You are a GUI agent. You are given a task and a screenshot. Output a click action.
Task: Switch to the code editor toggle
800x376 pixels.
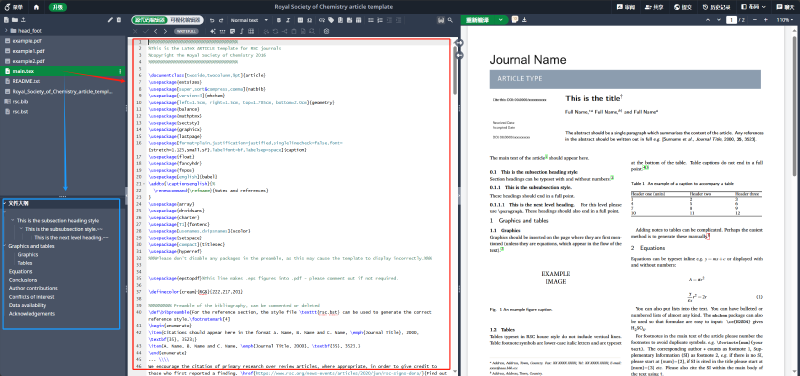[x=149, y=20]
